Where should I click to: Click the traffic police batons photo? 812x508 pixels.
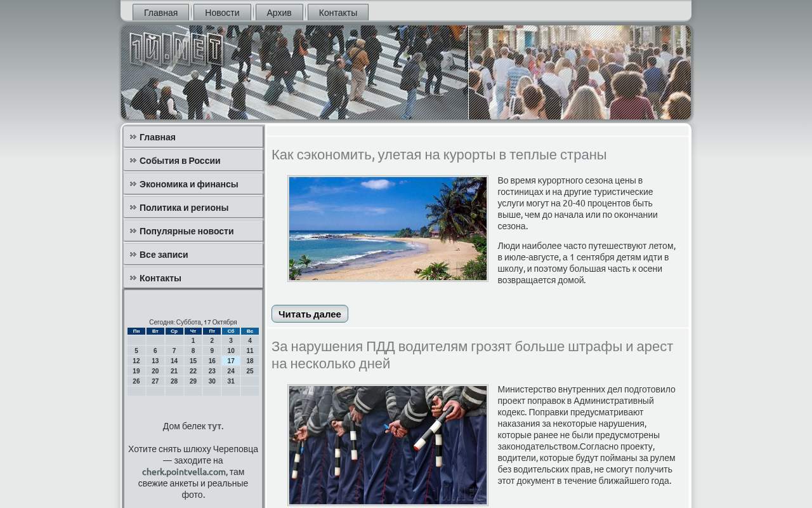(x=388, y=445)
